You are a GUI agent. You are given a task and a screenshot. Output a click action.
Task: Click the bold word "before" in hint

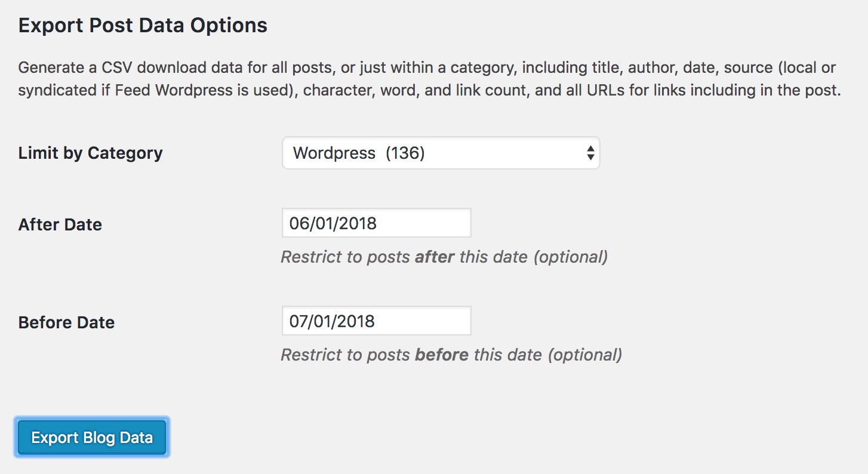(442, 355)
